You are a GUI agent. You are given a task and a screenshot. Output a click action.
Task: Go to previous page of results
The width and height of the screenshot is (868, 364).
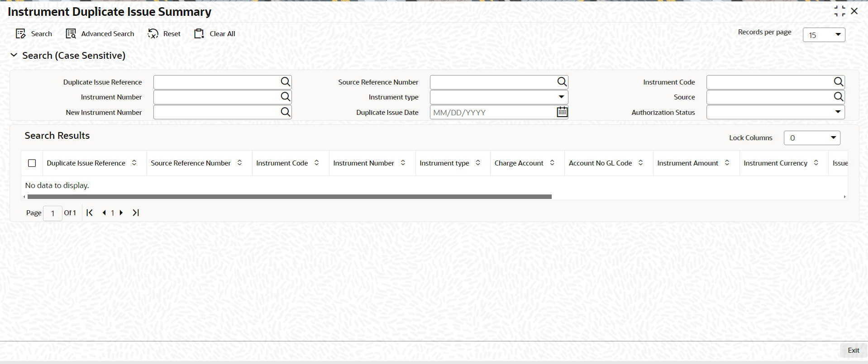coord(105,213)
